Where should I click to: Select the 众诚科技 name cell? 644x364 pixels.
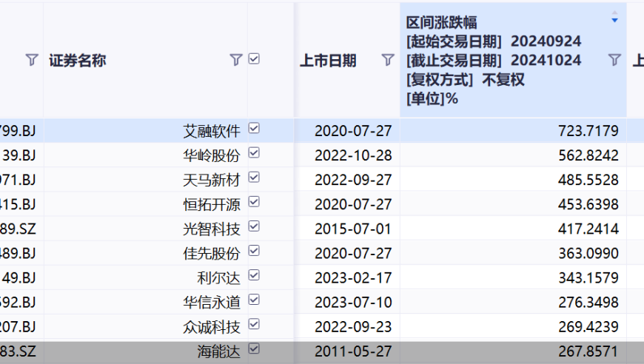[146, 327]
